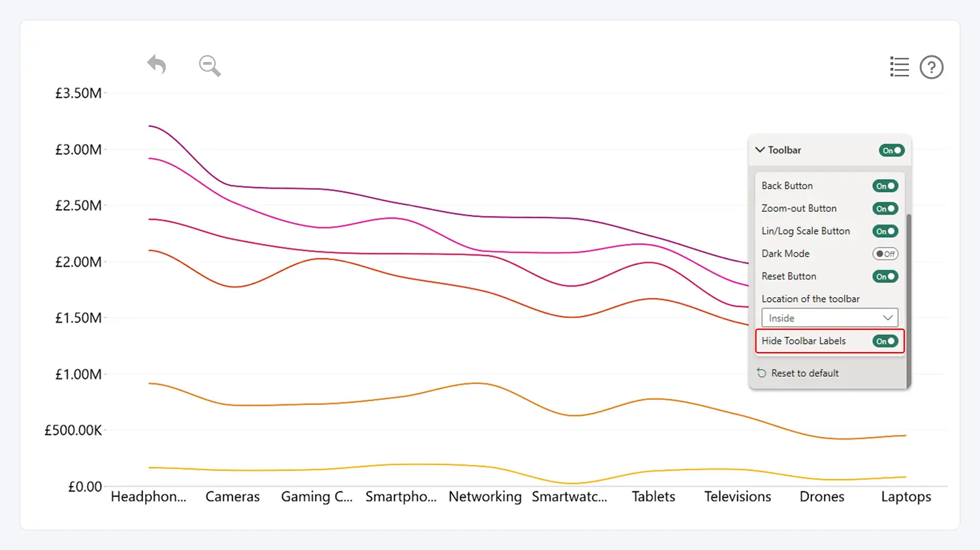The width and height of the screenshot is (980, 550).
Task: Disable Hide Toolbar Labels
Action: 885,341
